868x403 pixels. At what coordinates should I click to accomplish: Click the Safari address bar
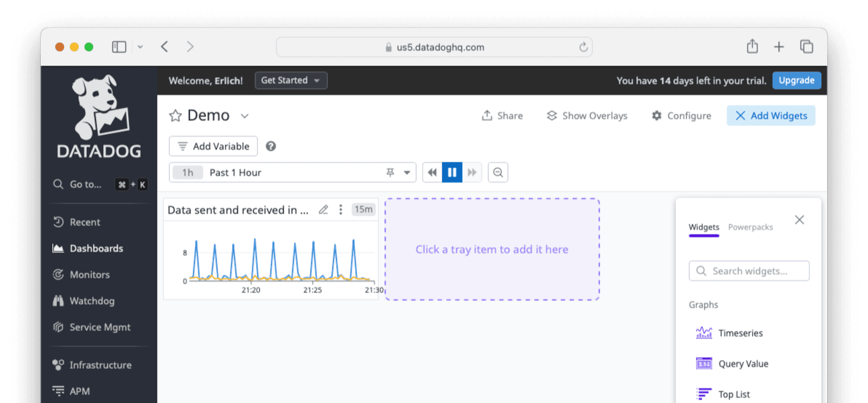434,47
